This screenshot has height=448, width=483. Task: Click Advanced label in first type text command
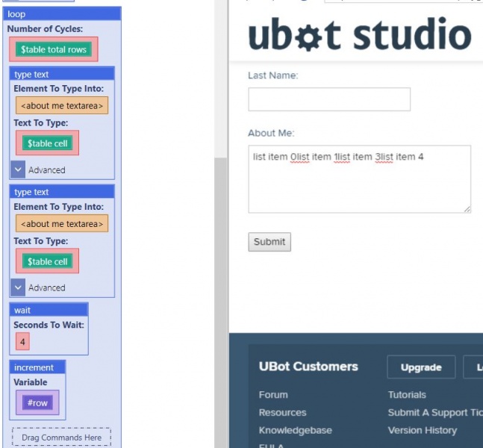tap(47, 169)
